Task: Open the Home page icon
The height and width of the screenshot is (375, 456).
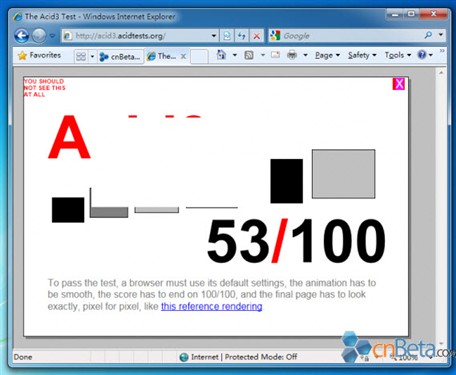Action: coord(221,55)
